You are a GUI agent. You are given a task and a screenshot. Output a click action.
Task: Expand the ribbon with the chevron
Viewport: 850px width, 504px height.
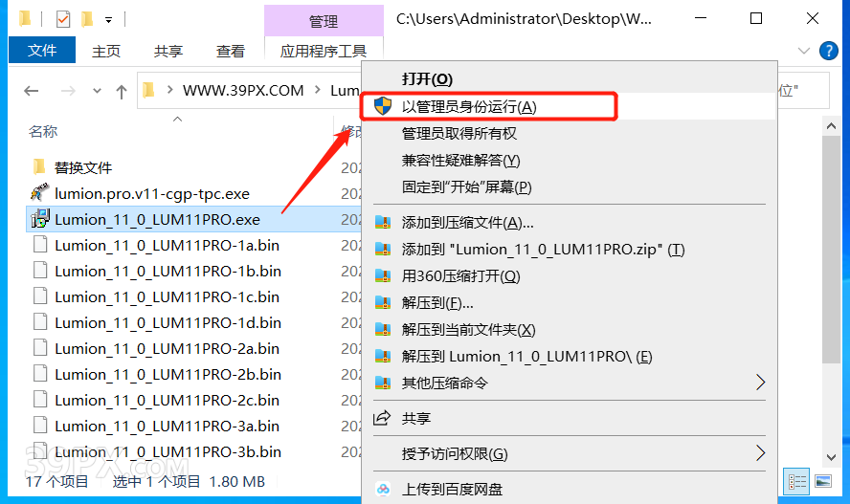tap(804, 51)
